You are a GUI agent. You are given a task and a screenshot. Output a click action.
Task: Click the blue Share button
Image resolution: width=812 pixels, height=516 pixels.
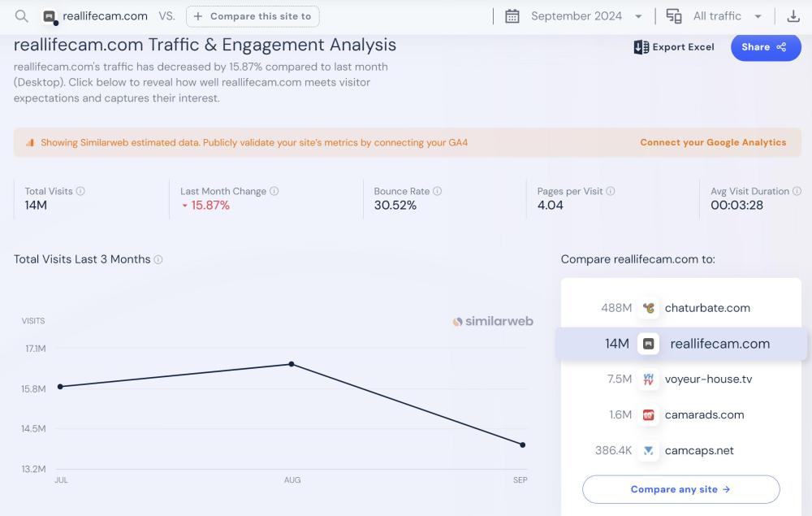(x=765, y=47)
